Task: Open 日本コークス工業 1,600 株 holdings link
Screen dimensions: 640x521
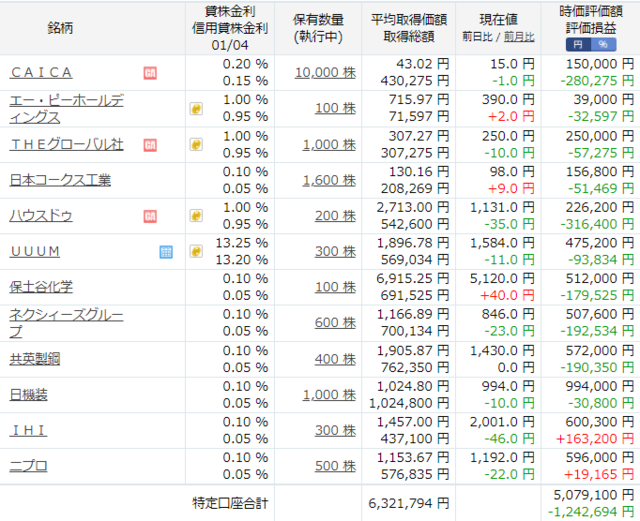Action: click(x=329, y=180)
